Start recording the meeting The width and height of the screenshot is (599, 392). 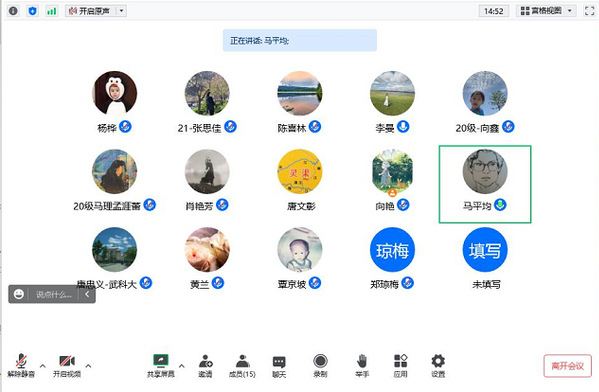pos(320,366)
